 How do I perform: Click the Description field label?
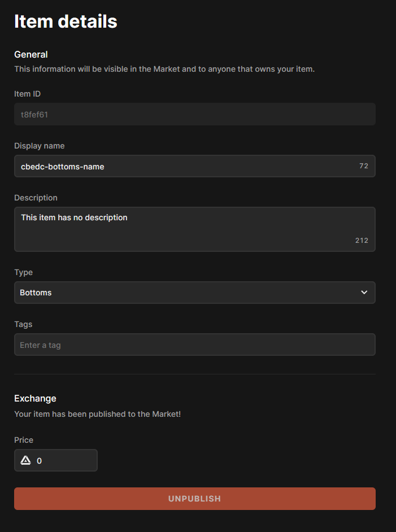point(36,198)
